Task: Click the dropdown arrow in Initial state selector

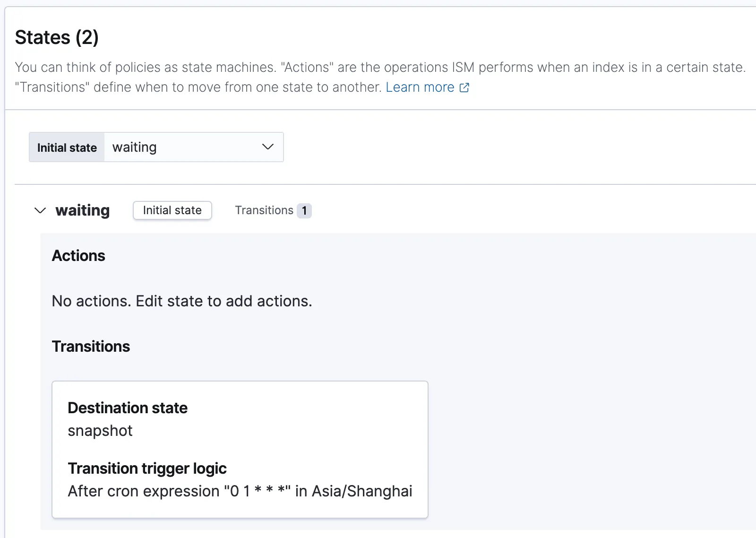Action: (x=267, y=147)
